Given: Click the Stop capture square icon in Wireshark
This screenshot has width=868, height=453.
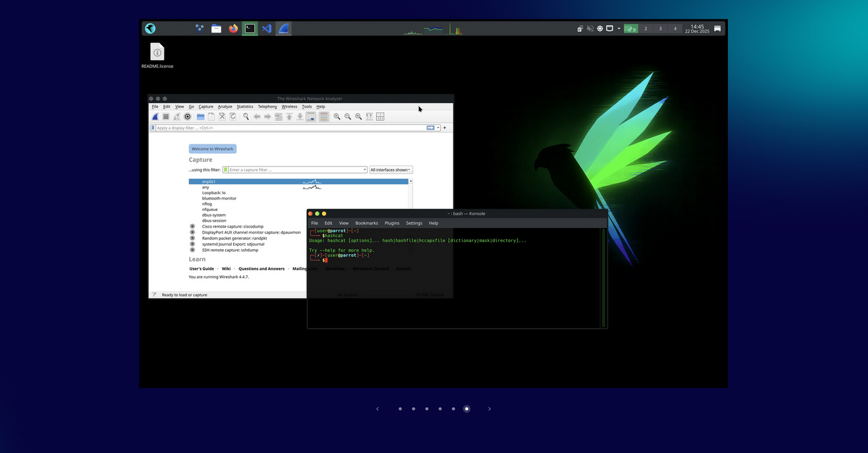Looking at the screenshot, I should pos(166,117).
